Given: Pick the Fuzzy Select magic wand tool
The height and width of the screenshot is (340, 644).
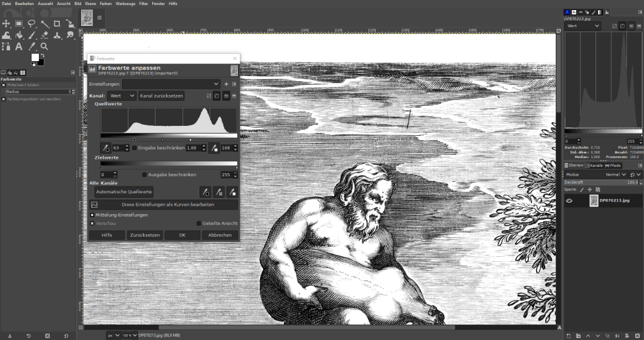Looking at the screenshot, I should (x=44, y=24).
